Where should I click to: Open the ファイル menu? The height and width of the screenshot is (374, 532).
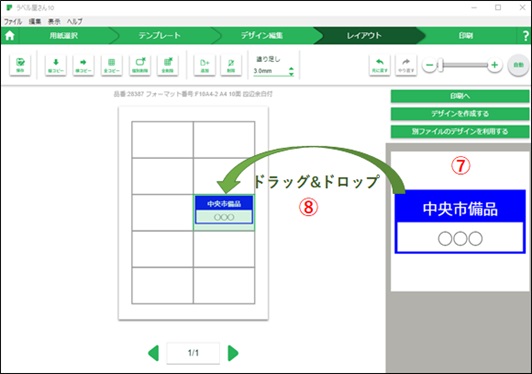[13, 21]
